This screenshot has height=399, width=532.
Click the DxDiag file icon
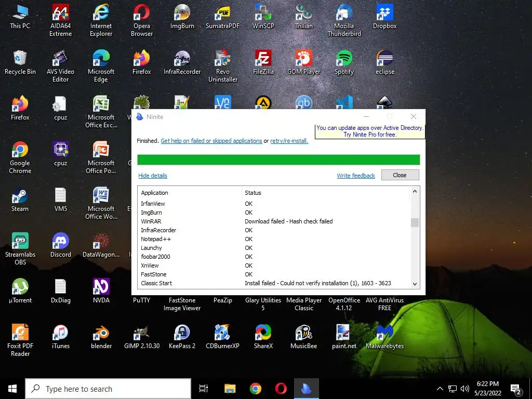(60, 291)
